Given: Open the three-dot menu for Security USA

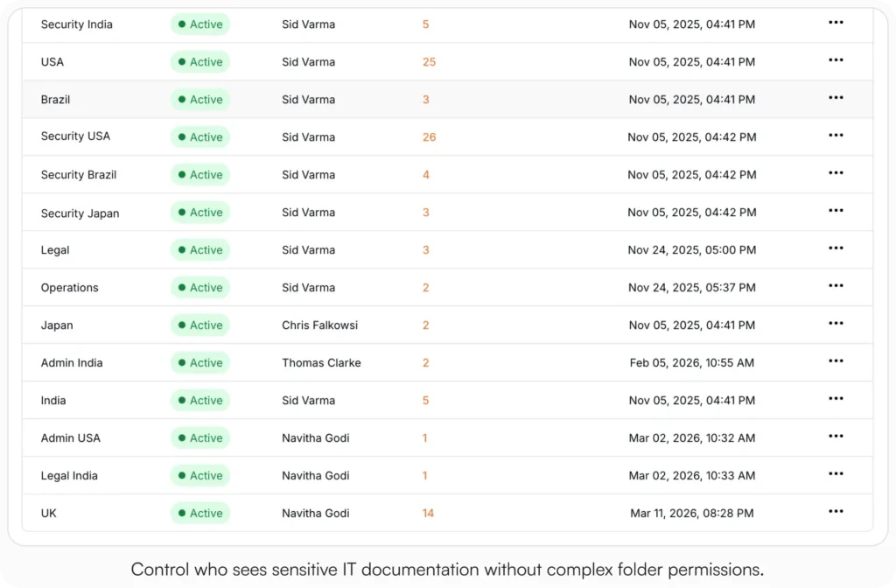Looking at the screenshot, I should (x=836, y=136).
